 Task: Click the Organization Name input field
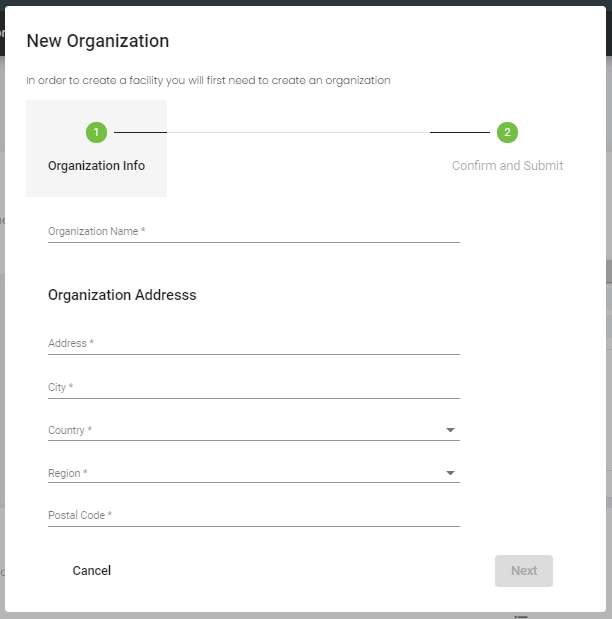[x=253, y=231]
